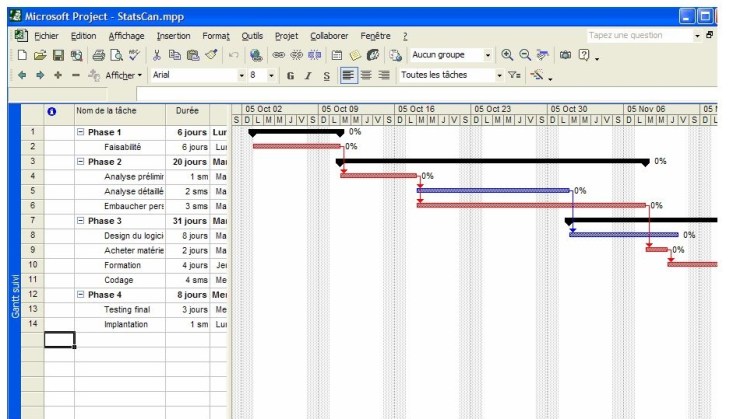740x419 pixels.
Task: Show subtasks with the plus icon
Action: point(58,75)
